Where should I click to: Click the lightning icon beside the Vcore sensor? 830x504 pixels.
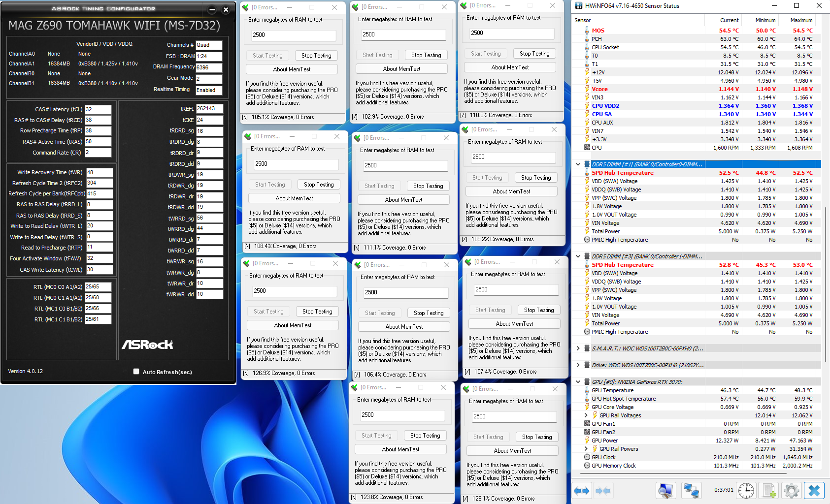[587, 89]
